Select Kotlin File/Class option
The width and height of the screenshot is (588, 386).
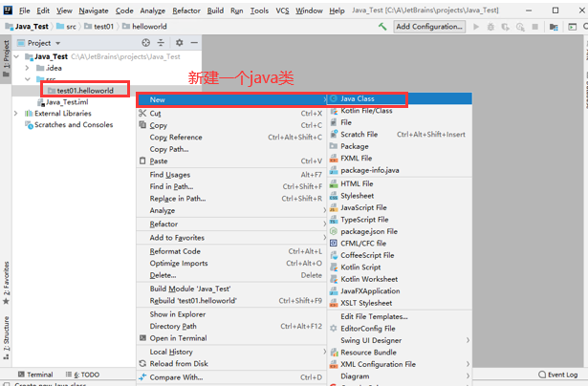[x=400, y=111]
